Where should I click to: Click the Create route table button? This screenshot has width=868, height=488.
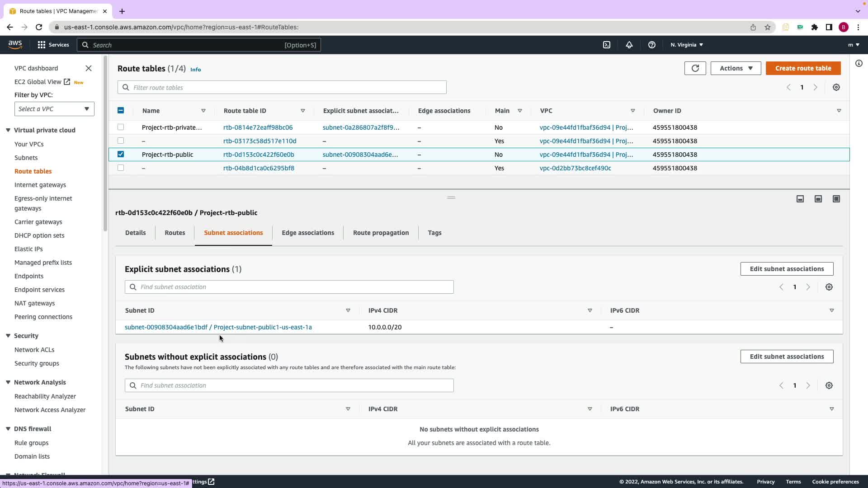coord(803,68)
